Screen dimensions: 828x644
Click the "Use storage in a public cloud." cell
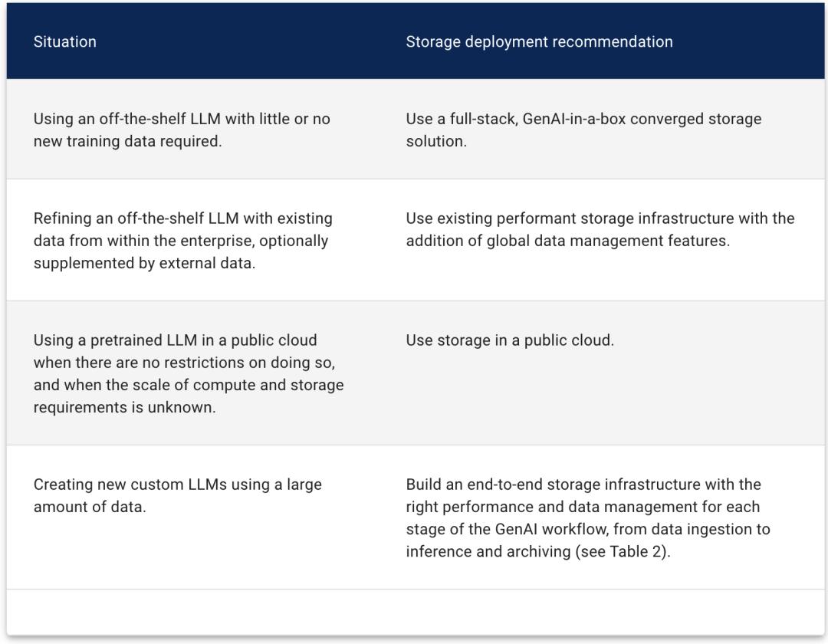(510, 340)
